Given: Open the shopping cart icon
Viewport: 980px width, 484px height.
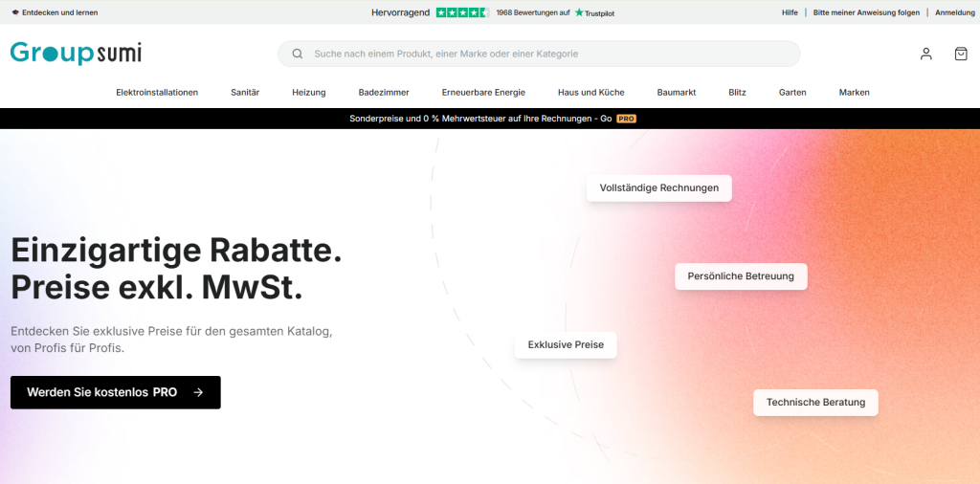Looking at the screenshot, I should pos(961,54).
